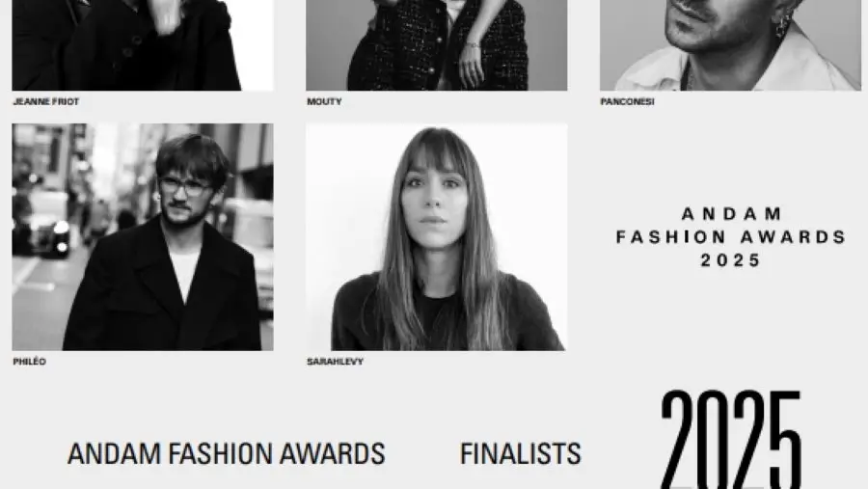Select the MOUTY caption text
This screenshot has height=489, width=868.
pyautogui.click(x=324, y=102)
